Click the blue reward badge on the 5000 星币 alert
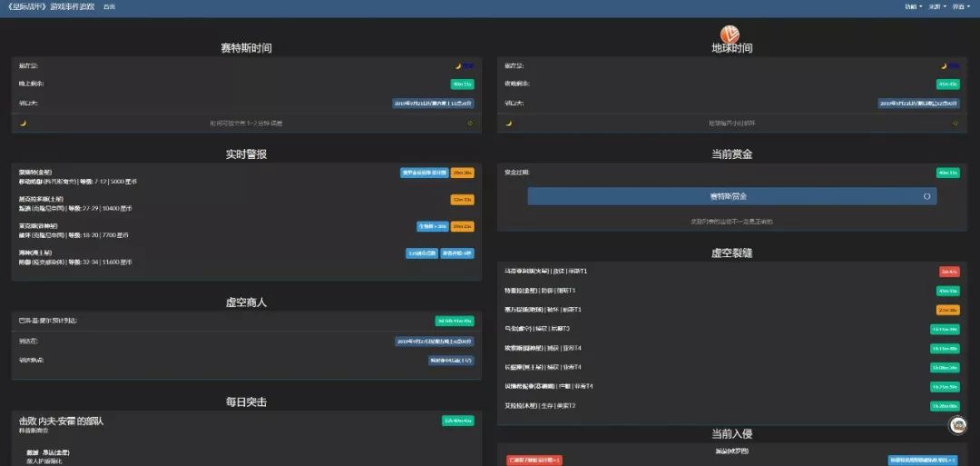 425,173
